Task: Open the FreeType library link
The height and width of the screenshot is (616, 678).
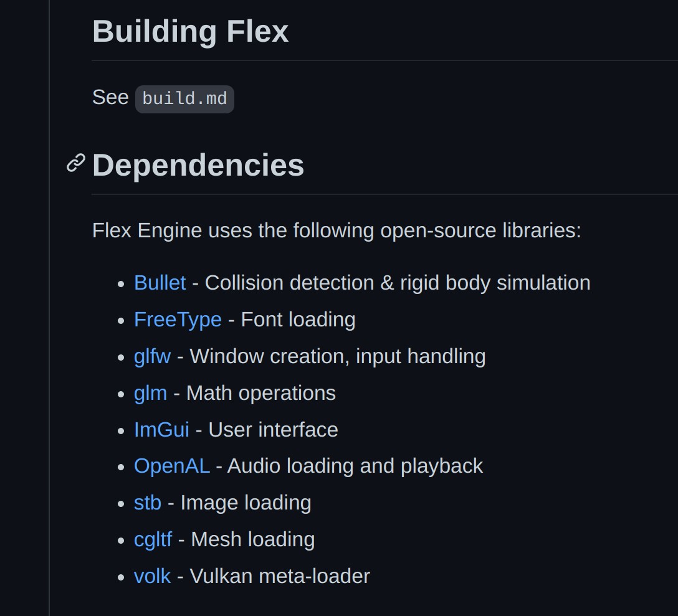Action: pos(178,320)
